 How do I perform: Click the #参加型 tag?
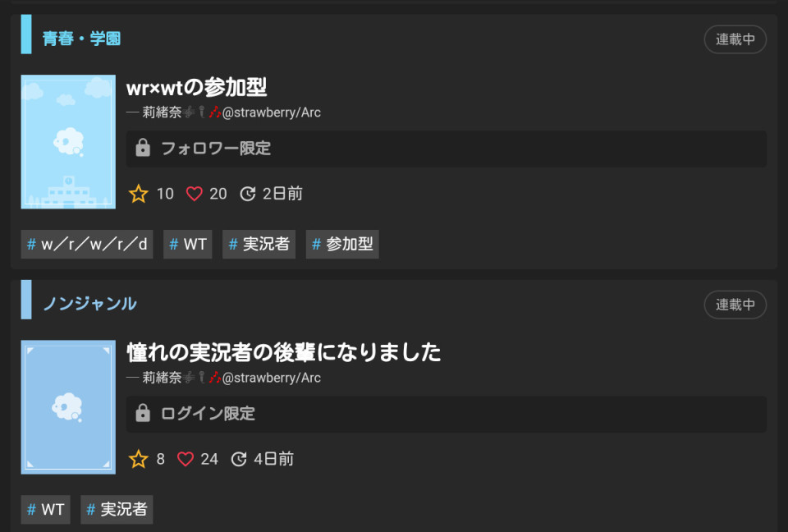(342, 245)
